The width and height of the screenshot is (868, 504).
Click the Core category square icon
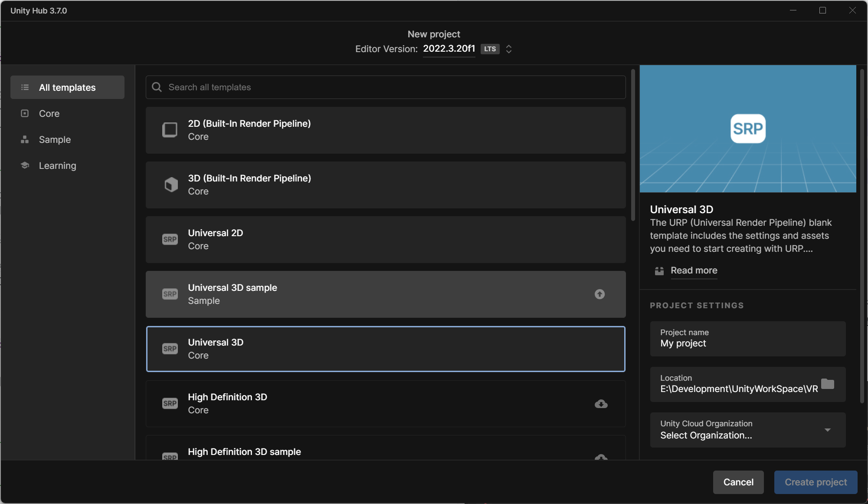[25, 113]
